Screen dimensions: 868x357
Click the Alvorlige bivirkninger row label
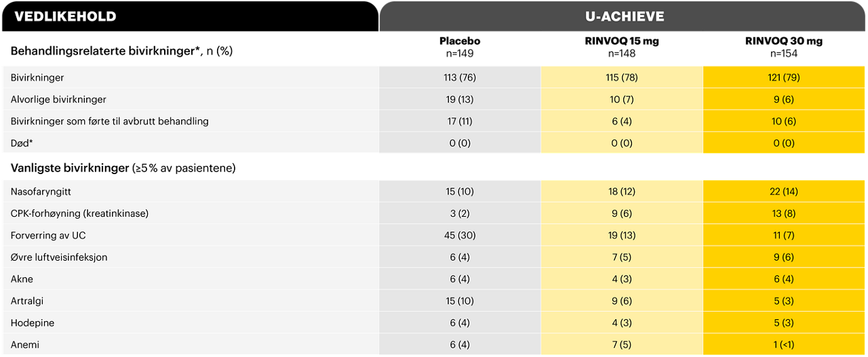pos(58,100)
